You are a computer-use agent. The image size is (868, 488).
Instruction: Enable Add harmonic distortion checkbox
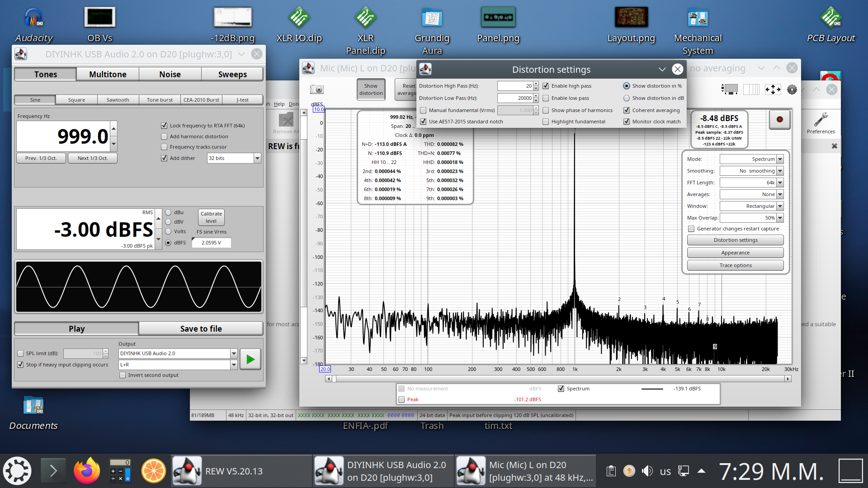164,136
